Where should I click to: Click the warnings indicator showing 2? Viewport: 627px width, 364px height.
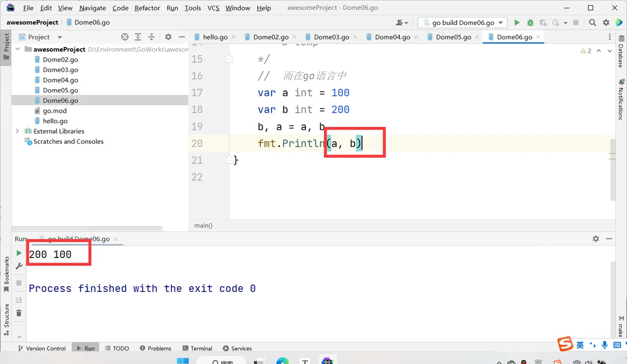(x=586, y=51)
